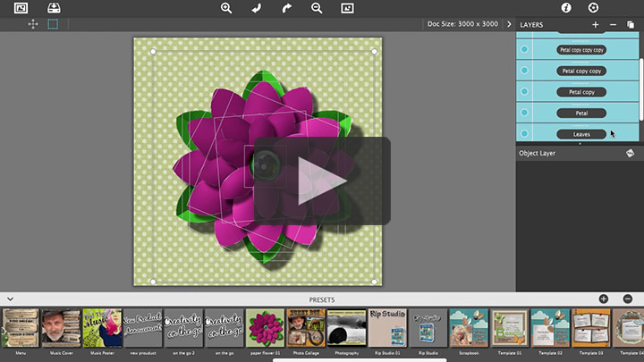Choose the Rip Studio preset
Viewport: 644px width, 362px height.
[428, 328]
